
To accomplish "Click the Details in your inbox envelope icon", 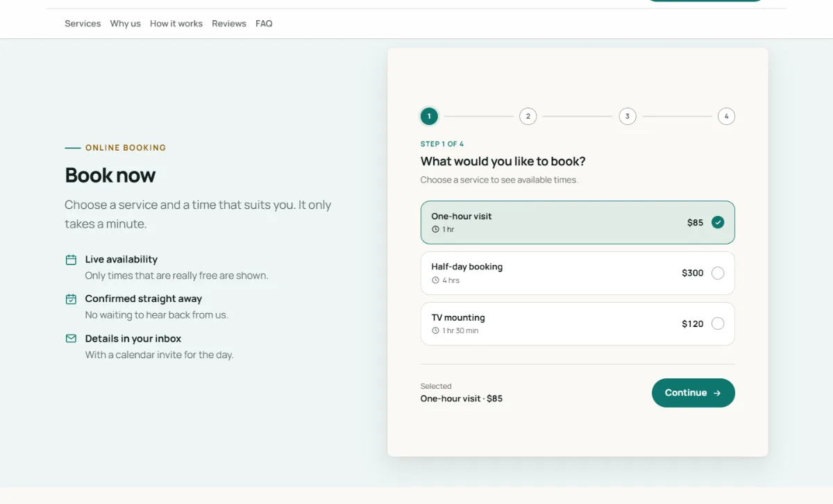I will (x=71, y=339).
